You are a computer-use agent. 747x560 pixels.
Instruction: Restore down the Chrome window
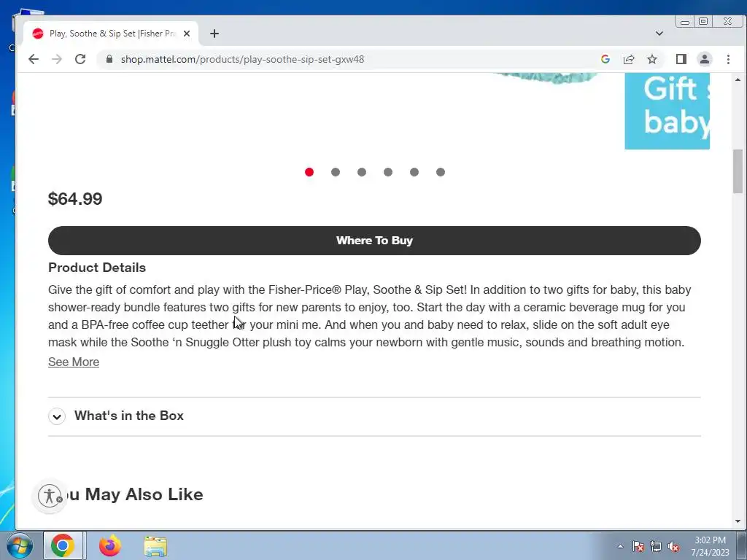703,21
